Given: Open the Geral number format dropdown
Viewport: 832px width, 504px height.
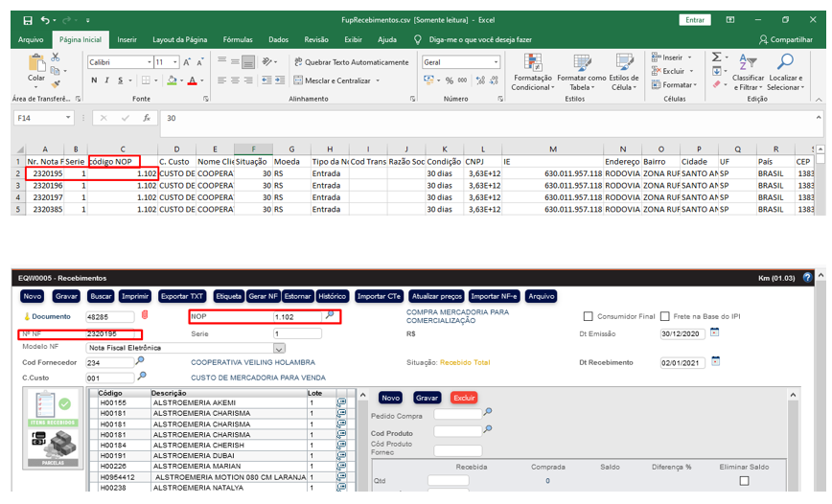Looking at the screenshot, I should (x=496, y=62).
